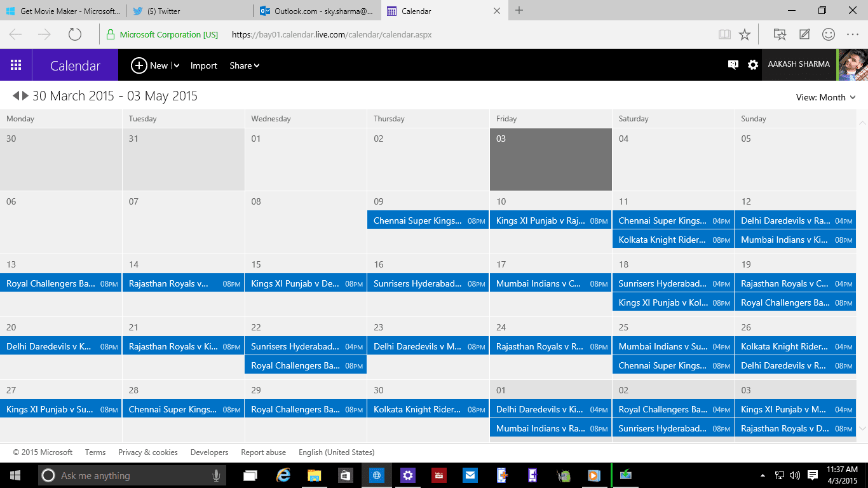868x488 pixels.
Task: Open Royal Challengers event on Monday 13
Action: click(61, 283)
